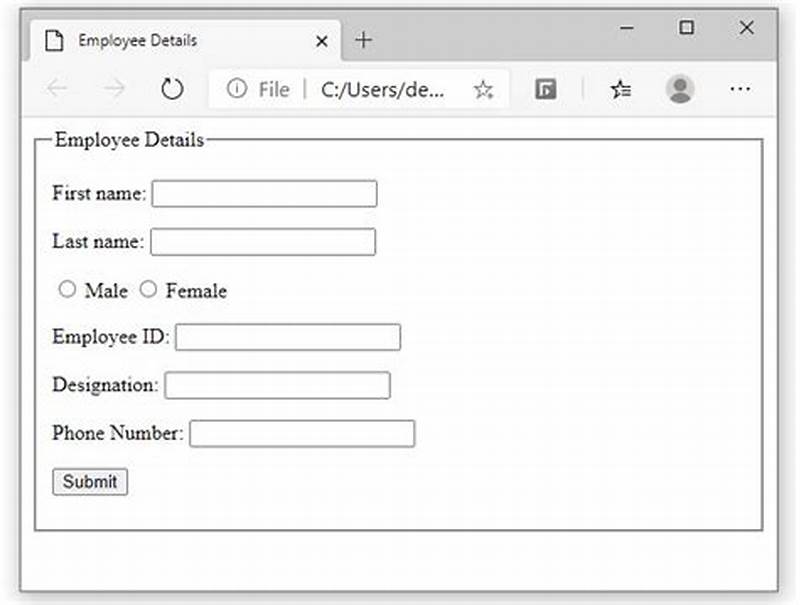The height and width of the screenshot is (605, 800).
Task: Select the Male radio button
Action: 68,289
